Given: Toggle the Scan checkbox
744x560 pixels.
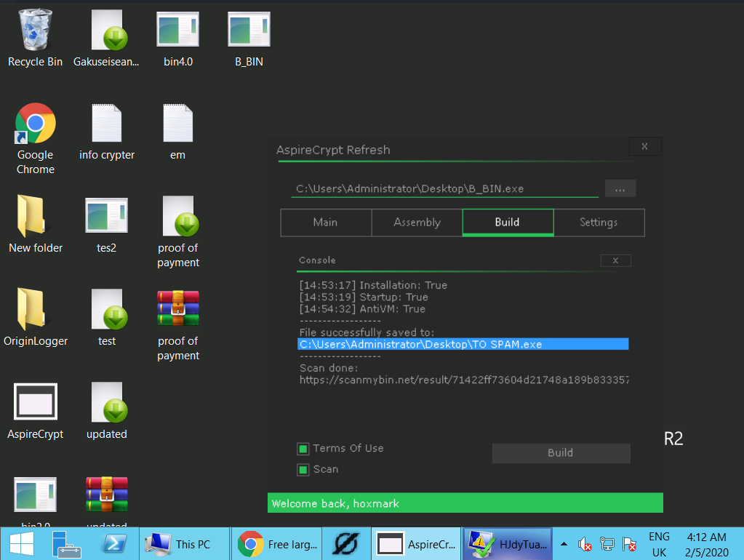Looking at the screenshot, I should (303, 469).
